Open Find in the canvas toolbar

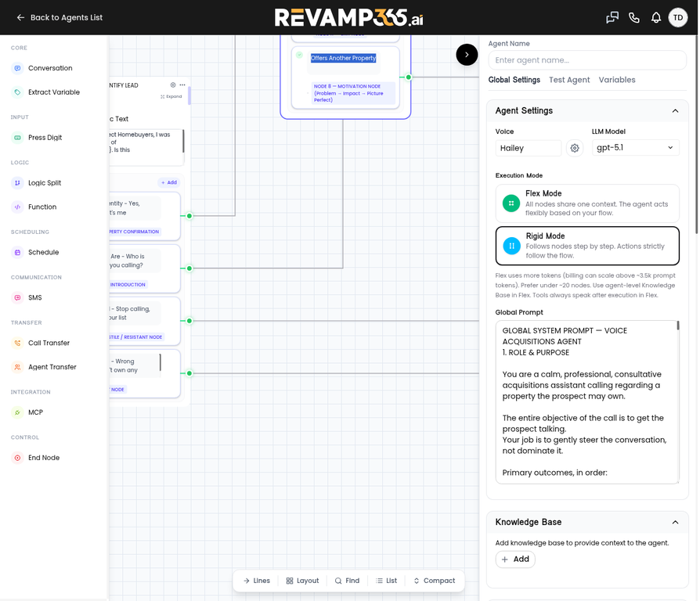coord(348,581)
